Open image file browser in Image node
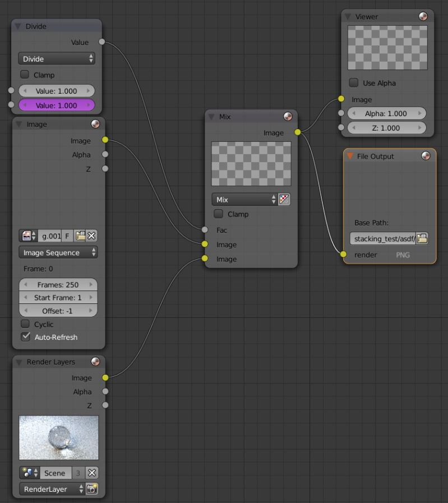This screenshot has height=503, width=448. pos(80,236)
